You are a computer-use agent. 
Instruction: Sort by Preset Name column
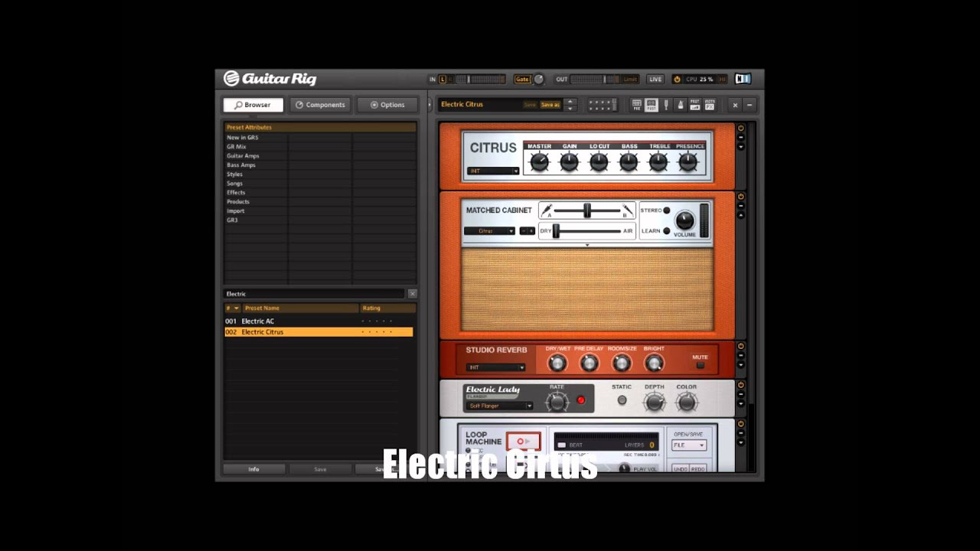pyautogui.click(x=300, y=308)
